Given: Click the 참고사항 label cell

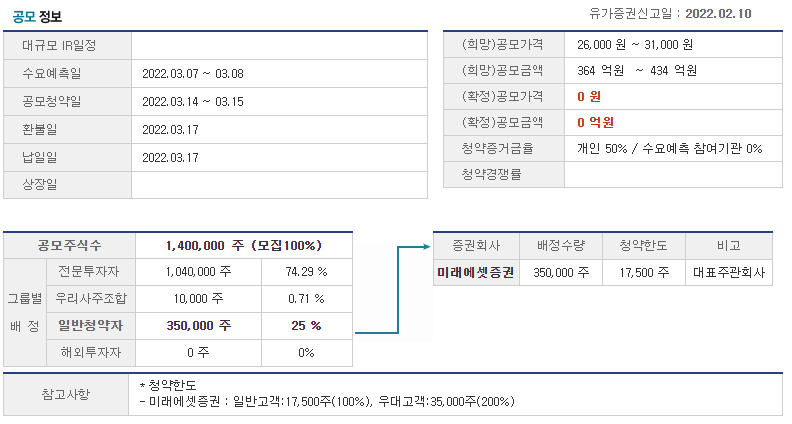Looking at the screenshot, I should point(66,394).
